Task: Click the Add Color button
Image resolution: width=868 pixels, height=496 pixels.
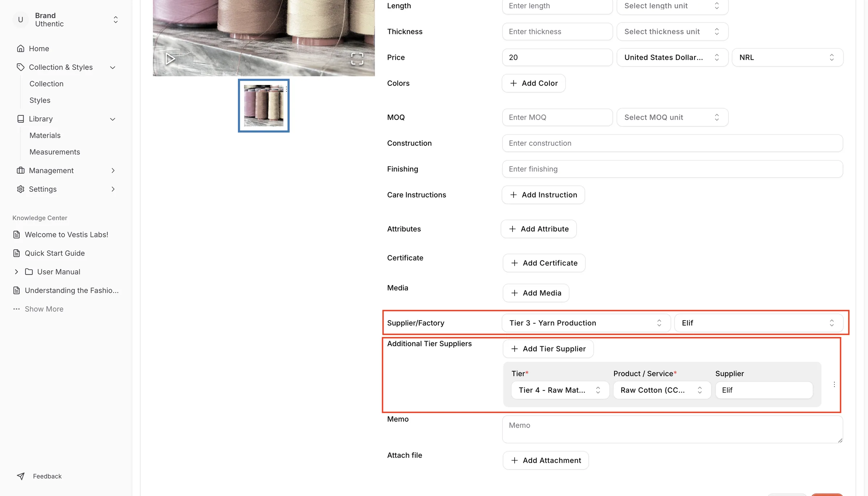Action: click(533, 83)
